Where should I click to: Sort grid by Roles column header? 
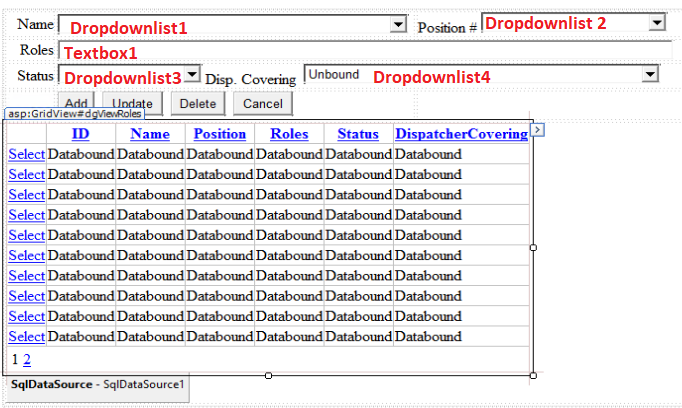click(x=289, y=134)
